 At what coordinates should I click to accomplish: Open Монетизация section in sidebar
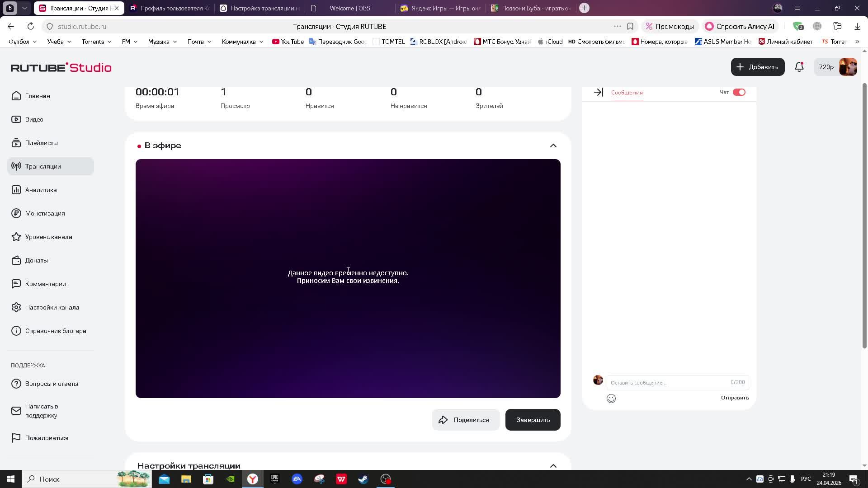(x=45, y=213)
